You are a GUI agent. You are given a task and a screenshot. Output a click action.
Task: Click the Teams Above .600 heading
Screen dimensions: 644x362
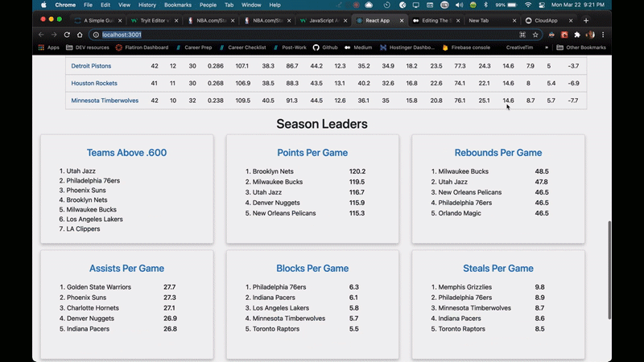point(126,153)
